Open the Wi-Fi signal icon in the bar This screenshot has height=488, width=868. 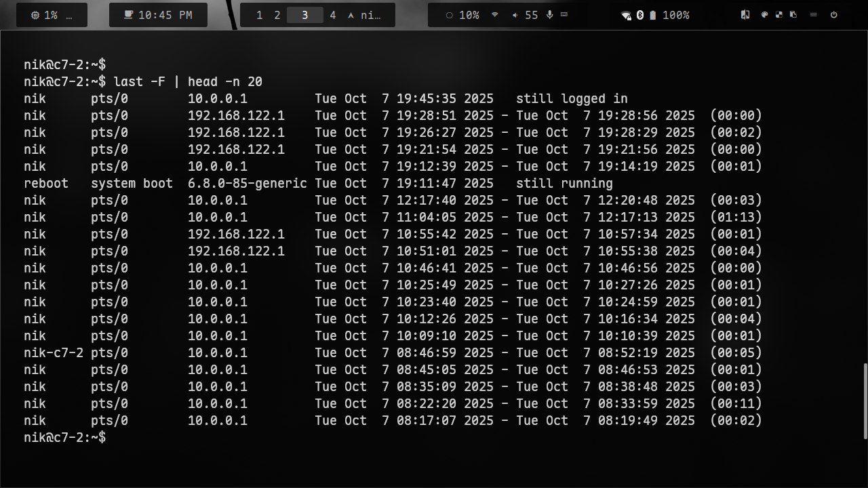(x=495, y=15)
